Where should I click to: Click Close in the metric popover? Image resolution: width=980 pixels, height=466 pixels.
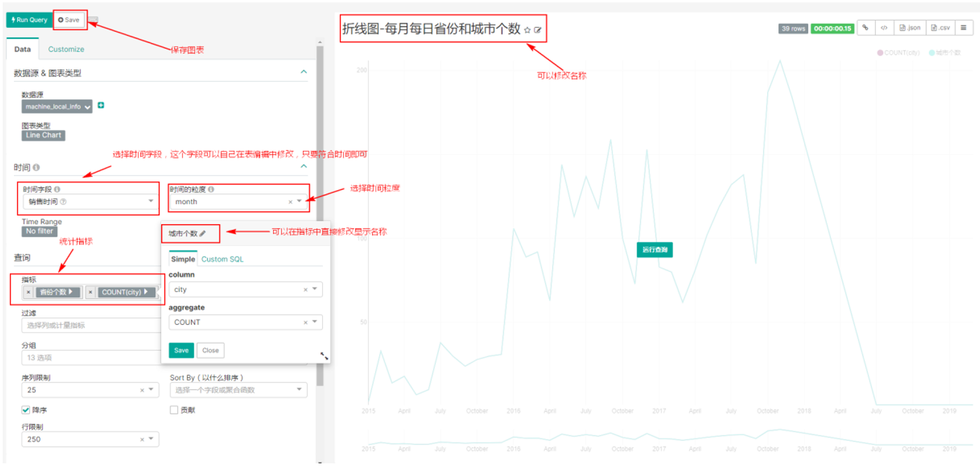pos(211,351)
